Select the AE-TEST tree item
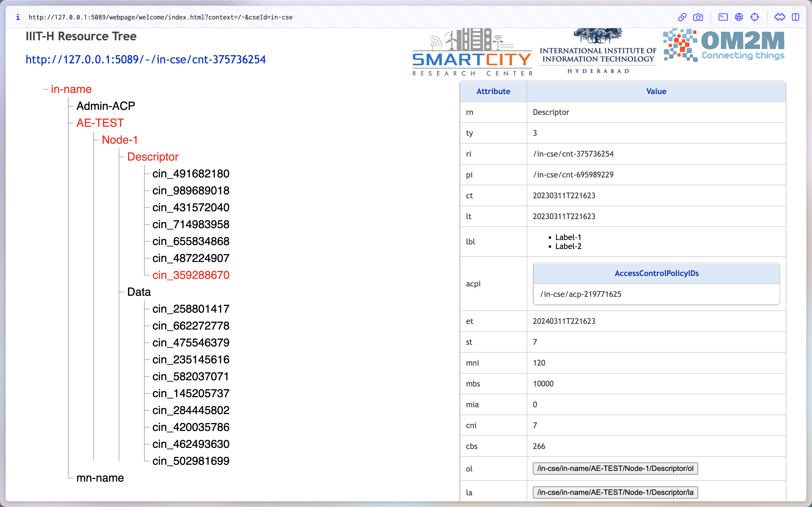 pos(100,123)
